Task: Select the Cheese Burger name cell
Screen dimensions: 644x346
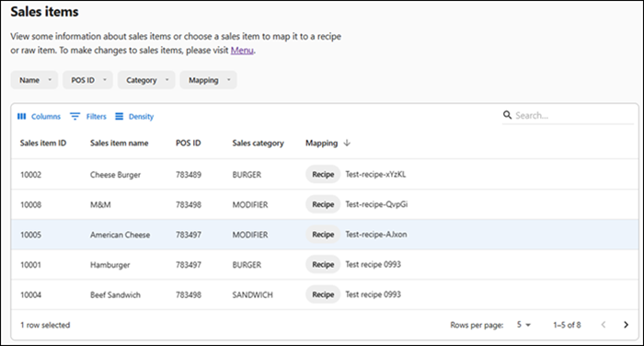Action: pos(115,175)
